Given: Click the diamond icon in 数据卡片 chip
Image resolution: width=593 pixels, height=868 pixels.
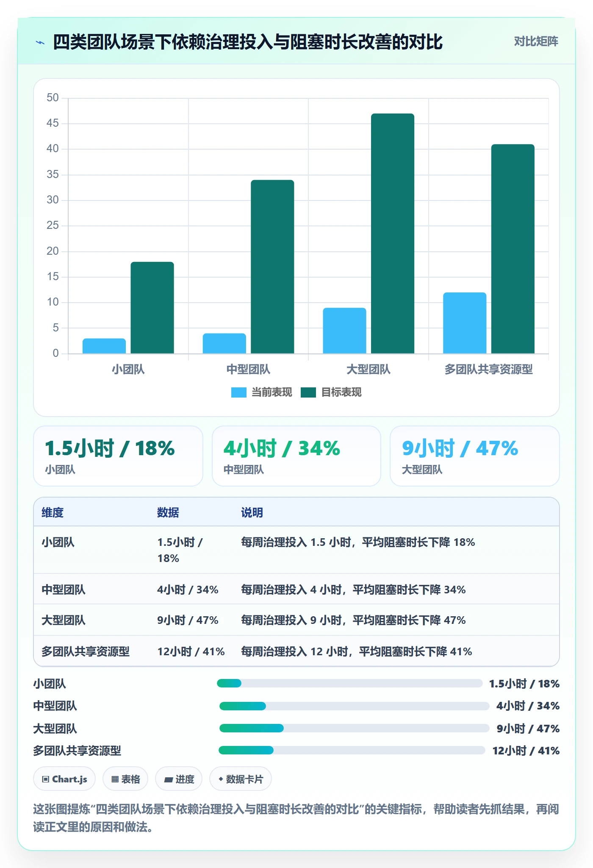Looking at the screenshot, I should pos(221,779).
